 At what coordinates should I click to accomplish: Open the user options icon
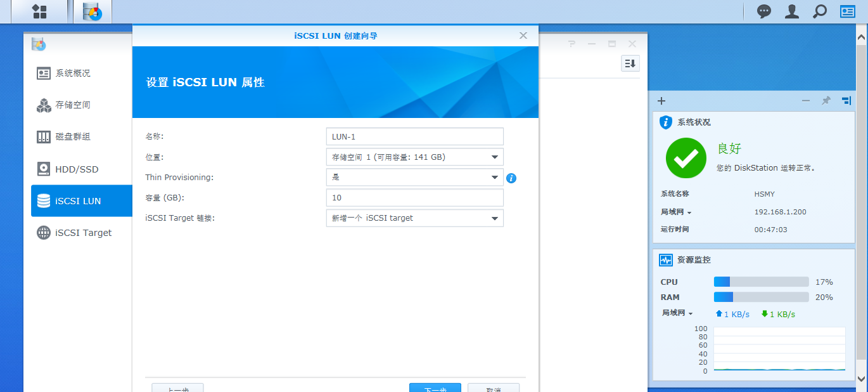coord(792,11)
